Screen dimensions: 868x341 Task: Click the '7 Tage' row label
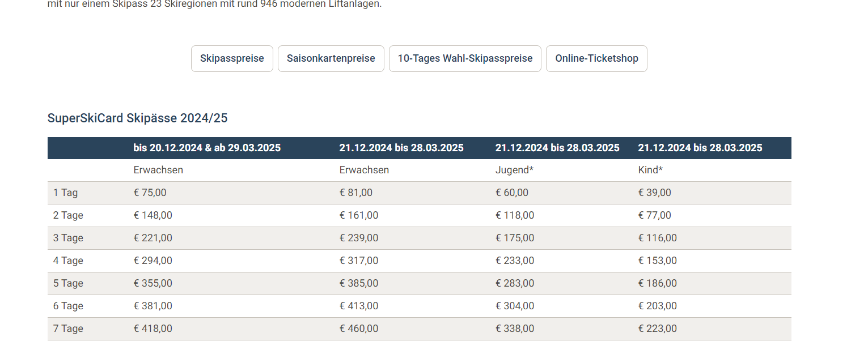click(x=68, y=329)
